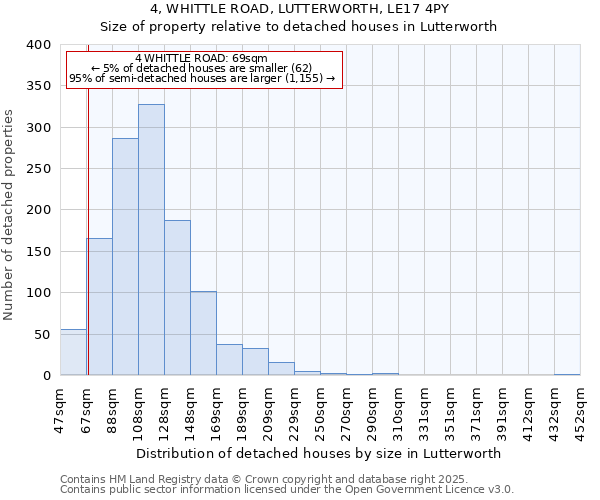The image size is (600, 500).
Task: Select the small bar between 169sqm and 189sqm
Action: pyautogui.click(x=229, y=360)
